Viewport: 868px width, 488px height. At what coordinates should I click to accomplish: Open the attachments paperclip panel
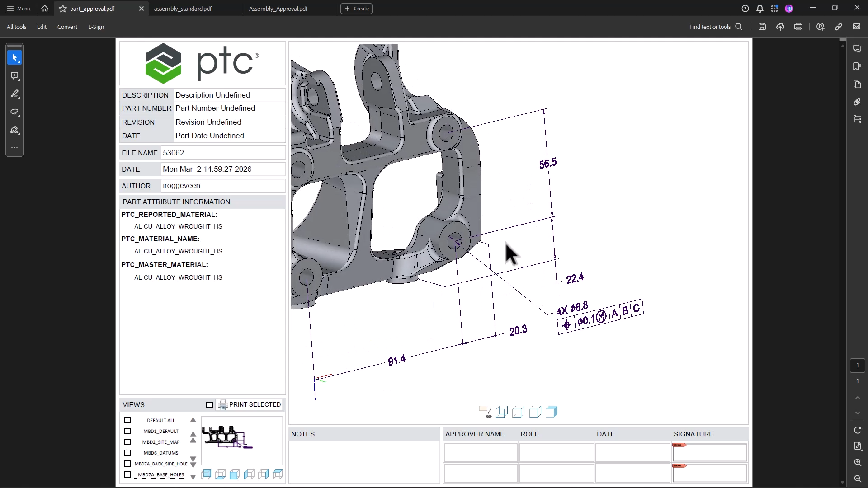point(857,102)
